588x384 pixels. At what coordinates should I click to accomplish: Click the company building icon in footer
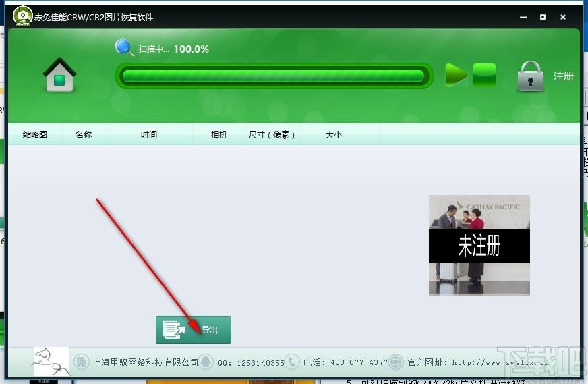coord(81,362)
